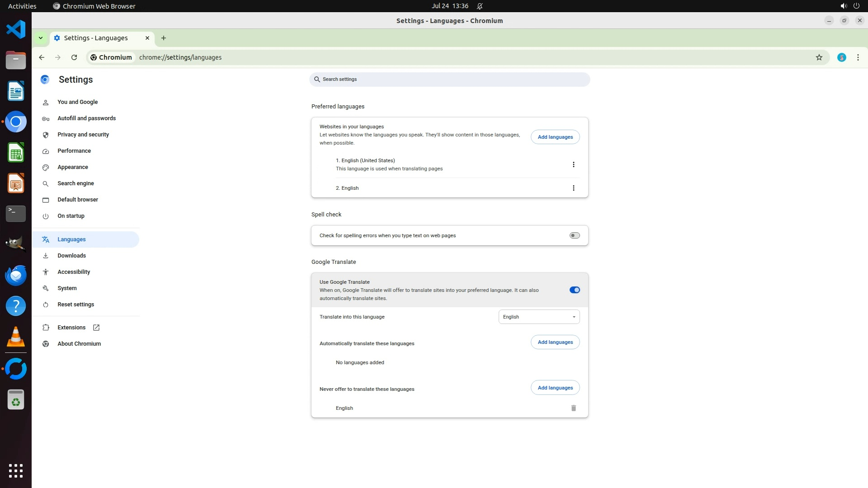Go to the Downloads settings section
The height and width of the screenshot is (488, 868).
pyautogui.click(x=71, y=256)
